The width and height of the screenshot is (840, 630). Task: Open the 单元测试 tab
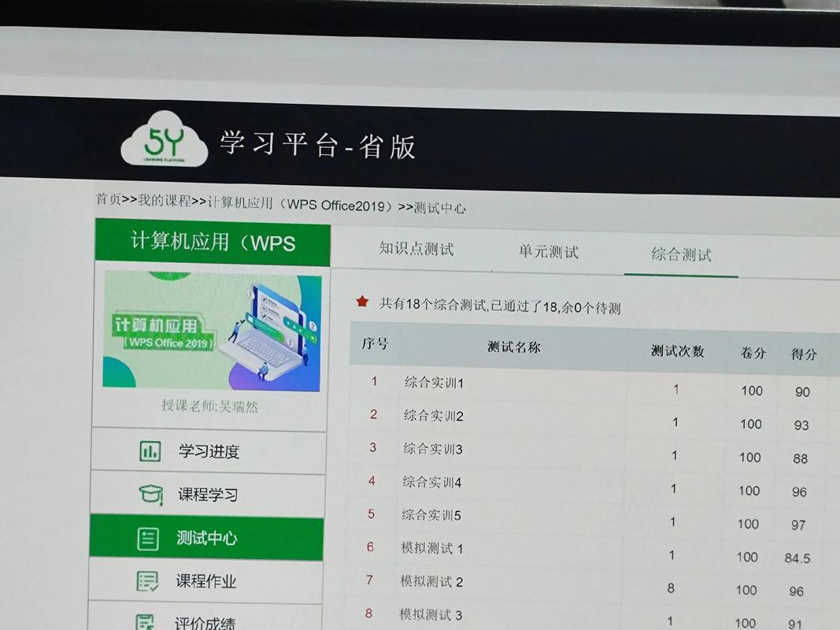coord(549,252)
